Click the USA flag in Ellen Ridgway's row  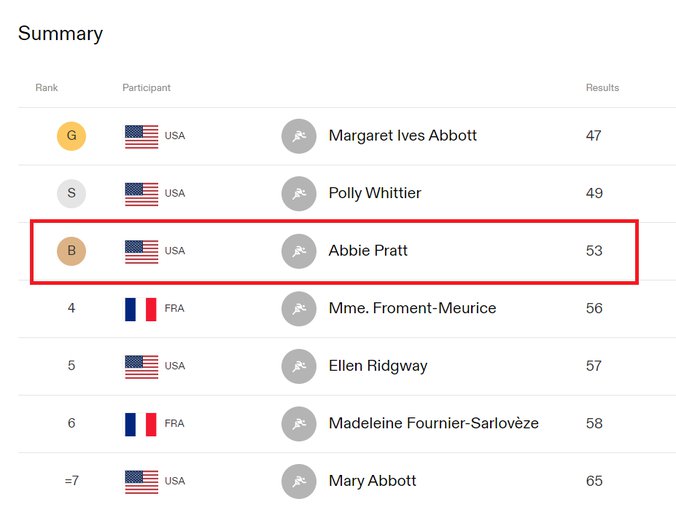click(141, 366)
